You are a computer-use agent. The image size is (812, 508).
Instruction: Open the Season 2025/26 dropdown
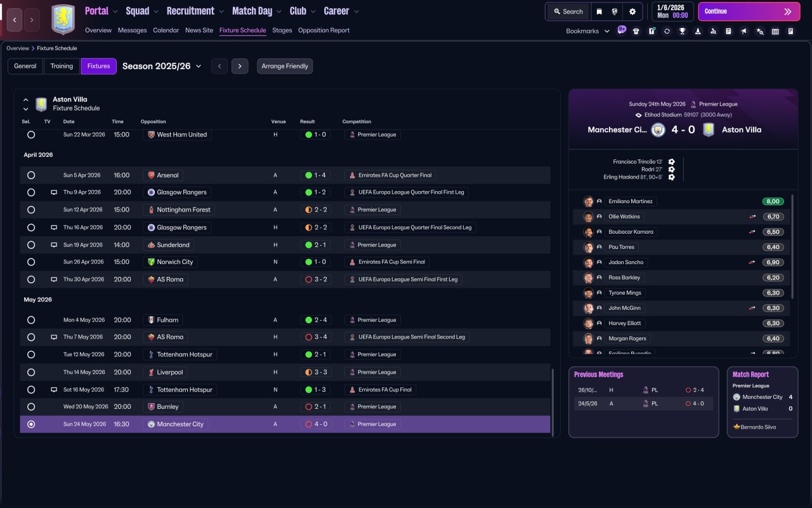[x=162, y=66]
